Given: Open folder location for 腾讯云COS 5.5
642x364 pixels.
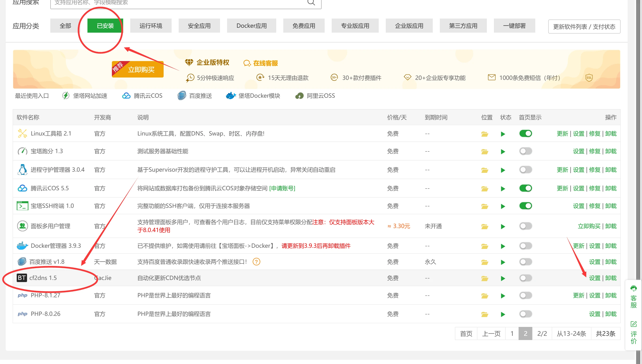Looking at the screenshot, I should (485, 189).
